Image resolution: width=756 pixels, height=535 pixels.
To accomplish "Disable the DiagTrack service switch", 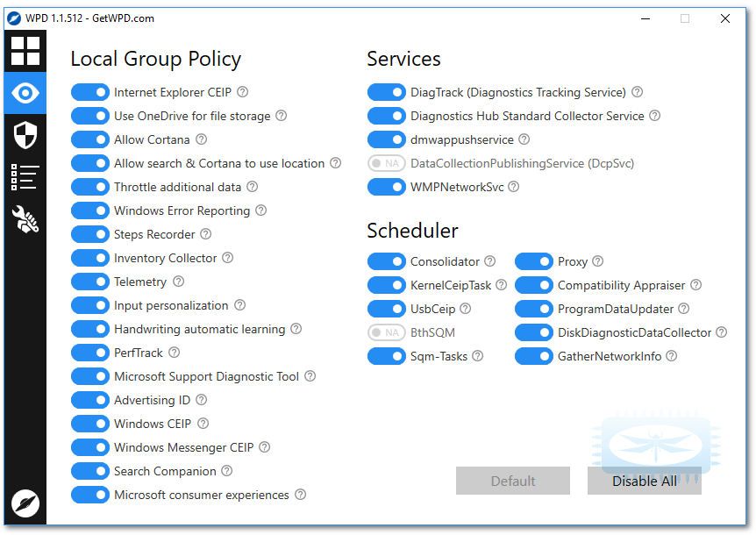I will [x=387, y=92].
